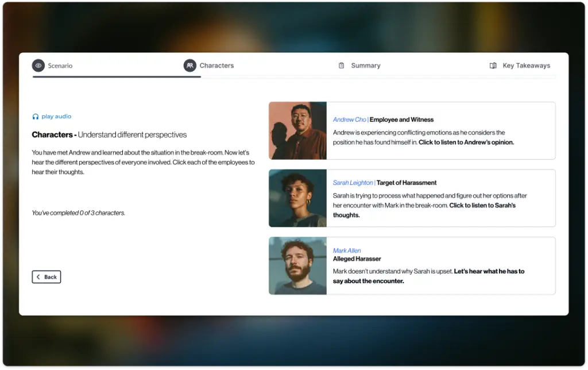Select Mark Allen's portrait photo
Image resolution: width=588 pixels, height=370 pixels.
click(x=297, y=266)
